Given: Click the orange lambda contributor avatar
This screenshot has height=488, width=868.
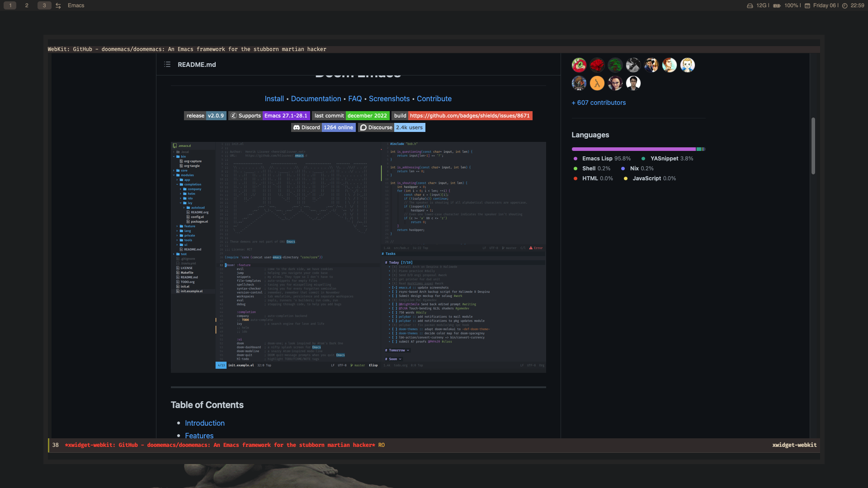Looking at the screenshot, I should [597, 83].
